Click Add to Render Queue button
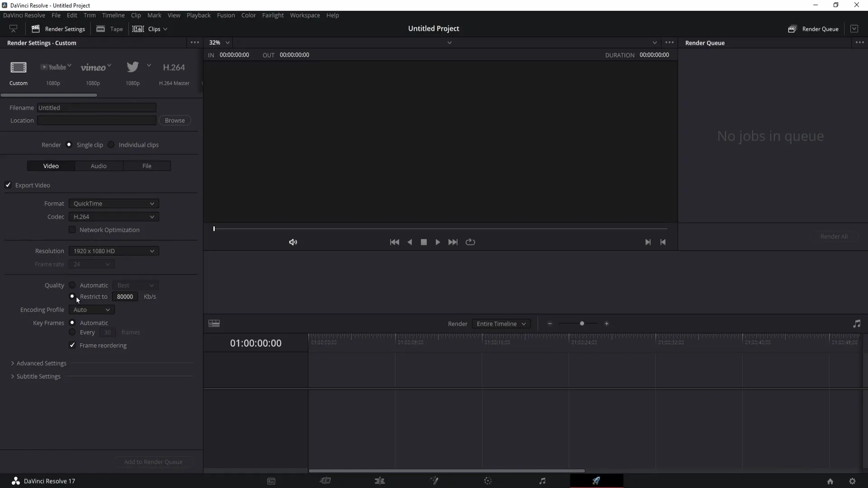868x488 pixels. click(x=153, y=462)
